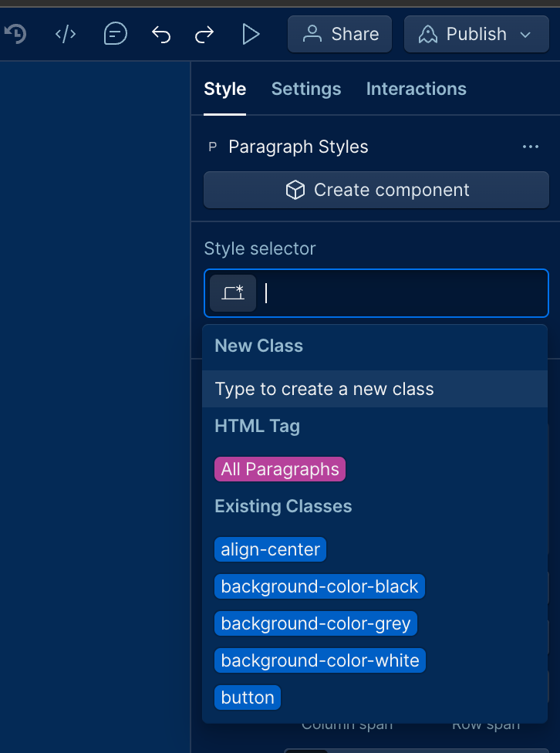The image size is (560, 753).
Task: Click the undo arrow
Action: (x=161, y=35)
